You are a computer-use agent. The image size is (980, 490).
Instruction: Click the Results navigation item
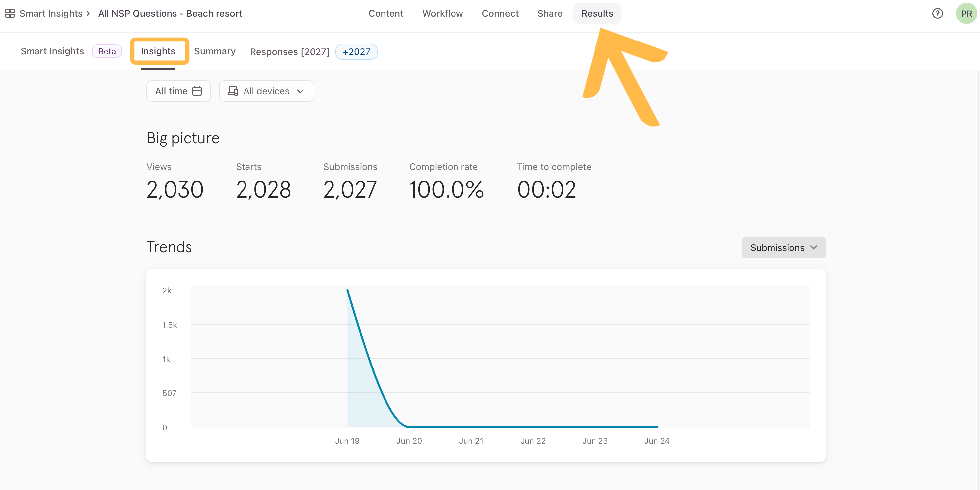pos(597,13)
